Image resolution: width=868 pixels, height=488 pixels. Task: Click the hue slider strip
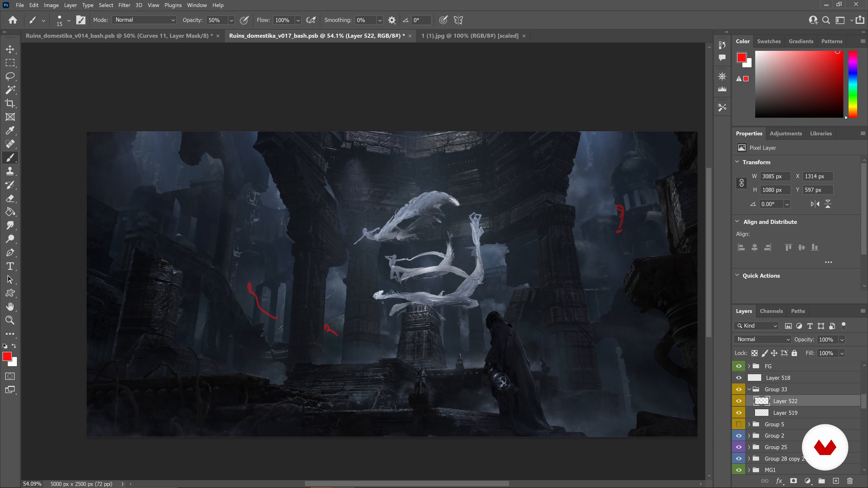[852, 84]
